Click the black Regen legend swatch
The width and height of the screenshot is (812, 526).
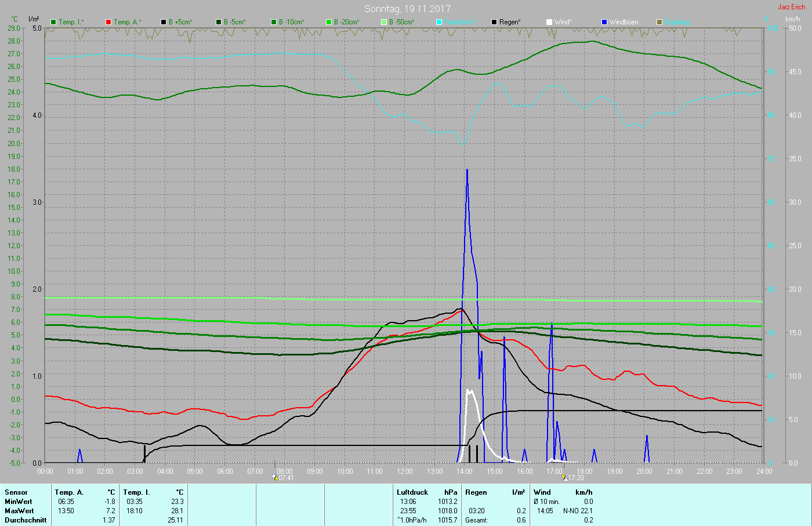point(494,22)
